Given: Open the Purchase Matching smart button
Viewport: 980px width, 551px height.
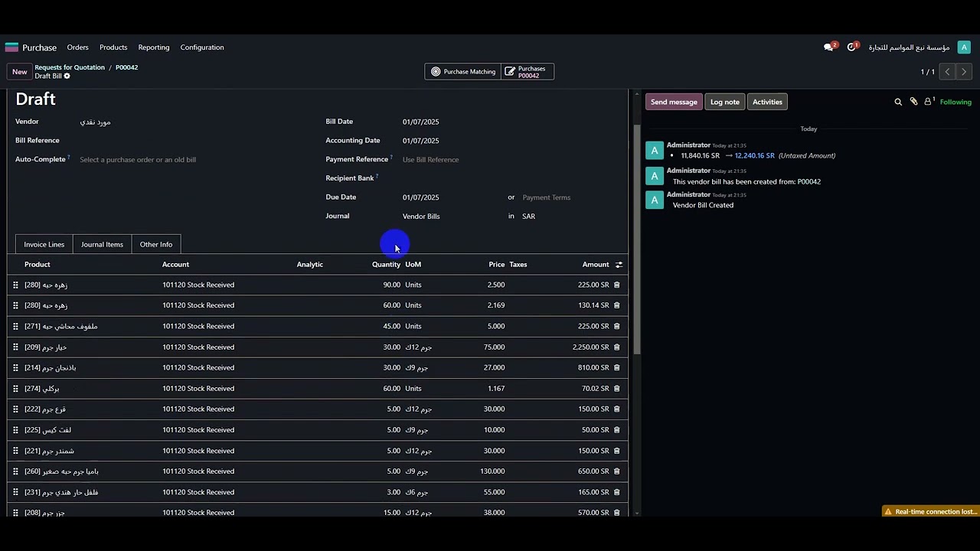Looking at the screenshot, I should [x=462, y=72].
